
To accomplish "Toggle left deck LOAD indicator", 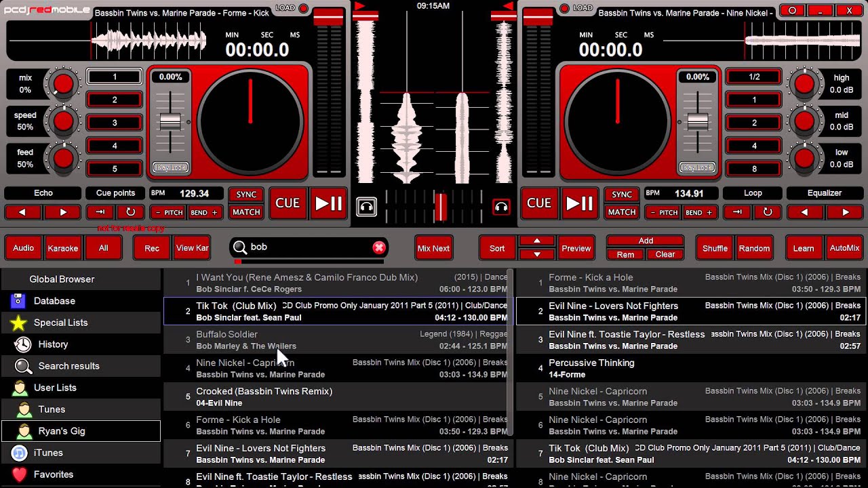I will click(303, 9).
